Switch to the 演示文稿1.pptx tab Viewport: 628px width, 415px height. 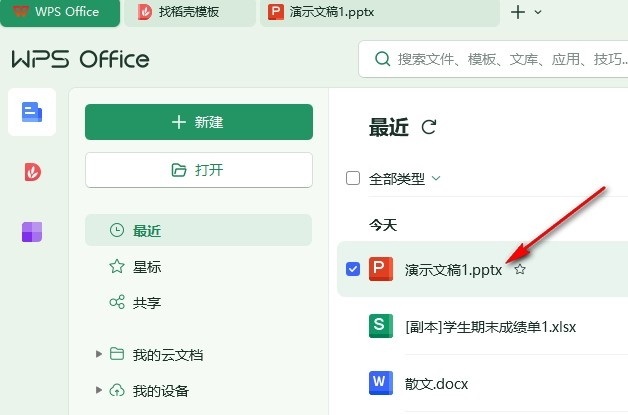380,13
